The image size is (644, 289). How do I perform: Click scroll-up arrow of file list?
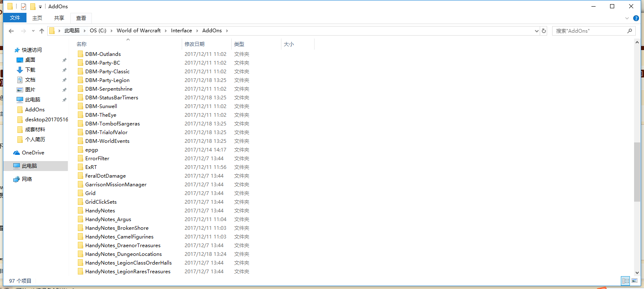637,43
